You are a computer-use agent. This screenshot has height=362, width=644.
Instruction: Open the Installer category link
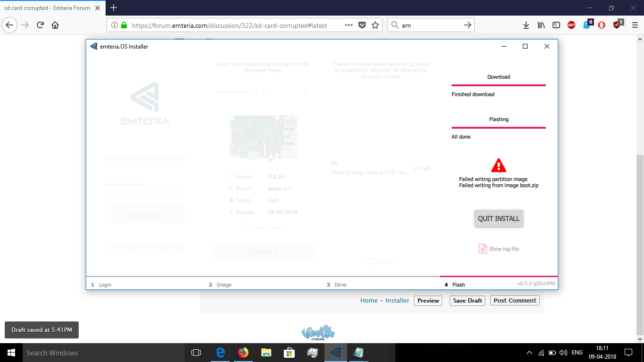[397, 300]
